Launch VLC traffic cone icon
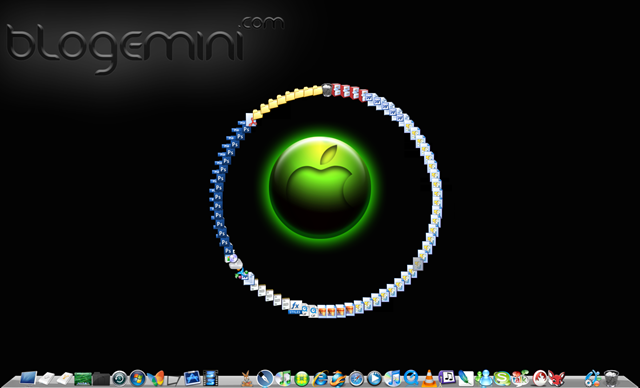 [x=429, y=378]
